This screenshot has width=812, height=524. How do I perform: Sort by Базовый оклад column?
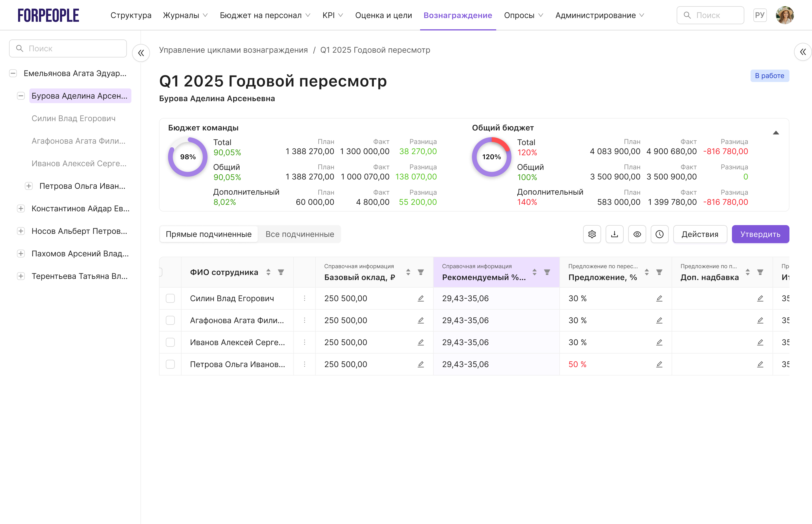click(x=408, y=272)
